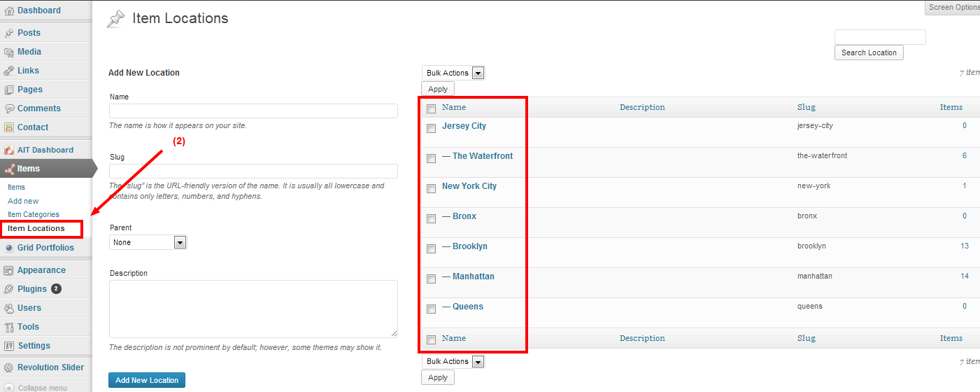Click the Links chain icon

tap(9, 71)
